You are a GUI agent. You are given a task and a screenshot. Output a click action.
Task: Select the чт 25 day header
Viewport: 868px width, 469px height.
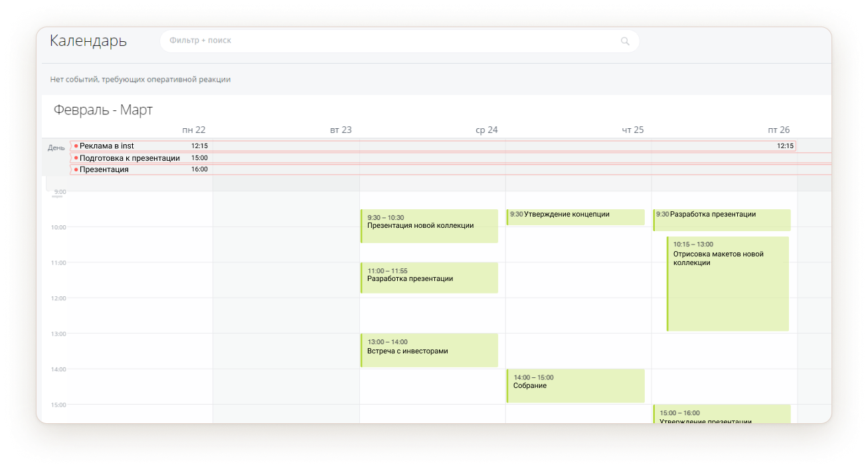coord(633,130)
